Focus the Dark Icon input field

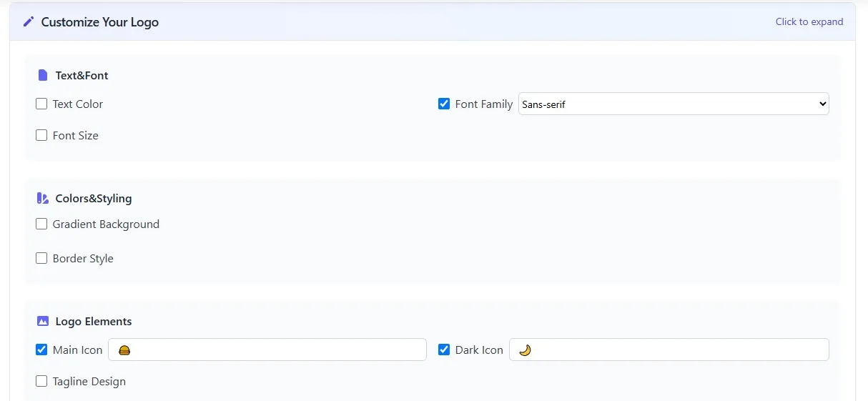[669, 350]
